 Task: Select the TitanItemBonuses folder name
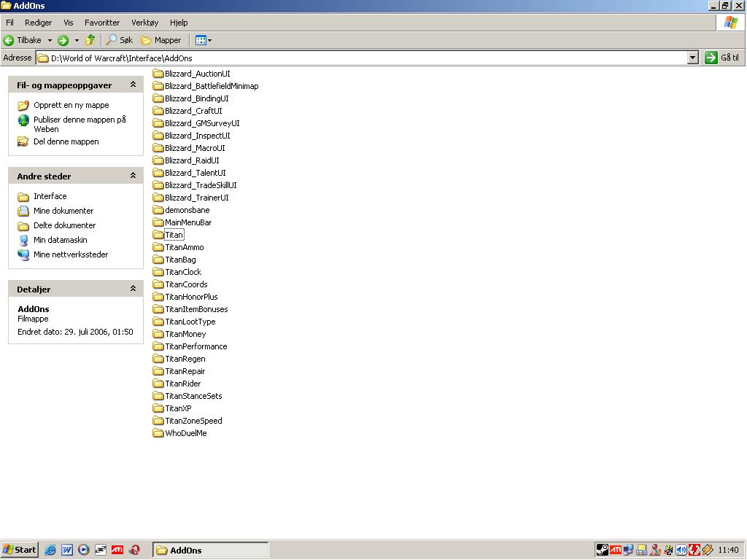pos(196,309)
